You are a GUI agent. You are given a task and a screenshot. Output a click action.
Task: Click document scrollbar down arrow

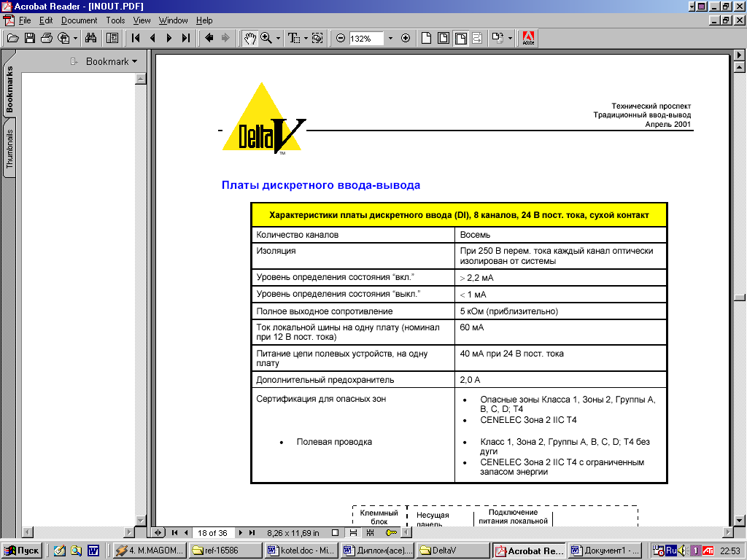740,520
